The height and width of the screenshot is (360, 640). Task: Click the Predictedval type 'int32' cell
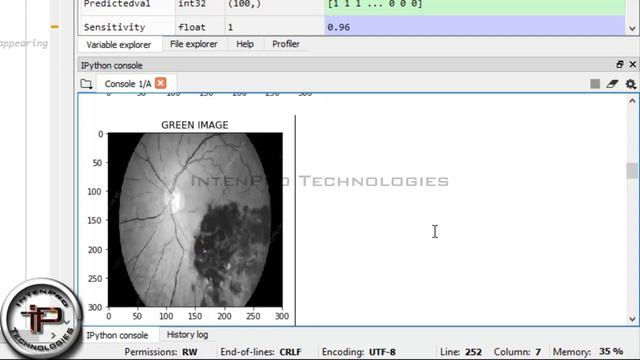click(x=200, y=5)
